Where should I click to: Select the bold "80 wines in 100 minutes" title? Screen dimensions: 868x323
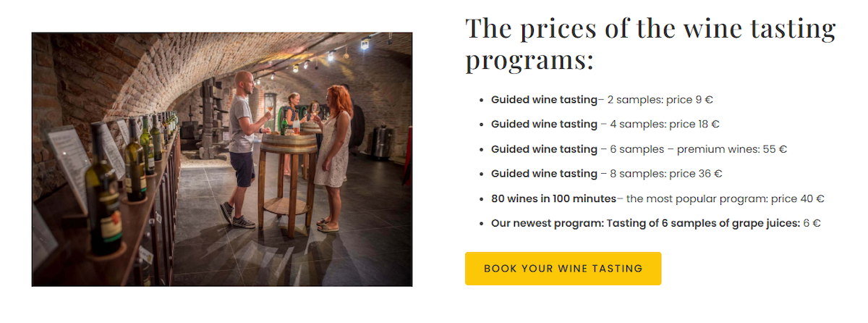553,198
